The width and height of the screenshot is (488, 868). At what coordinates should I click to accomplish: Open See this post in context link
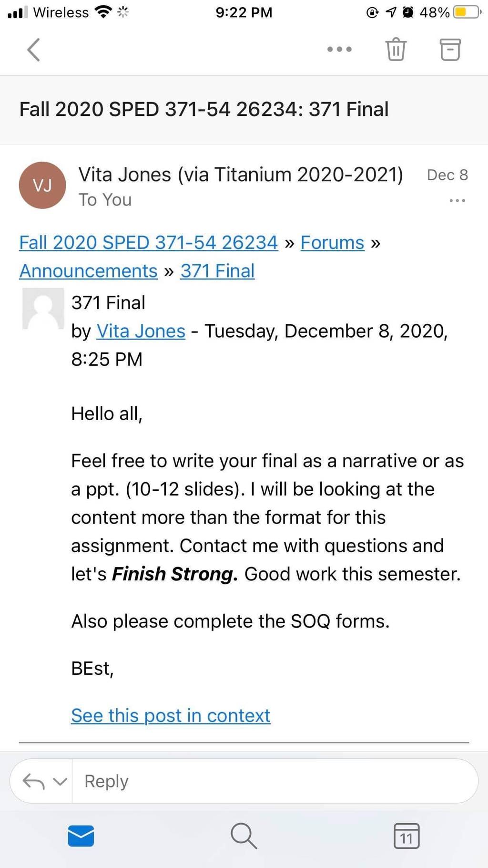171,715
